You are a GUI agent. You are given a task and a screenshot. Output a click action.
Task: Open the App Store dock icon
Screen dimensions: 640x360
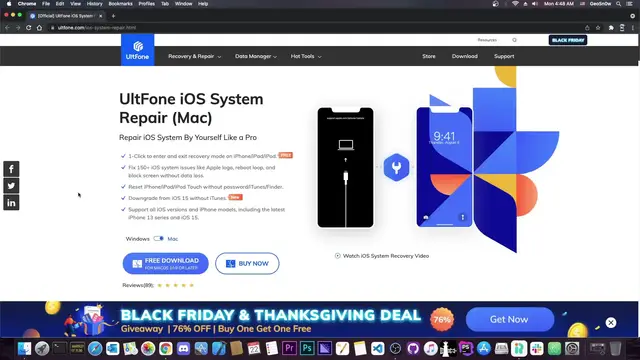tap(483, 349)
